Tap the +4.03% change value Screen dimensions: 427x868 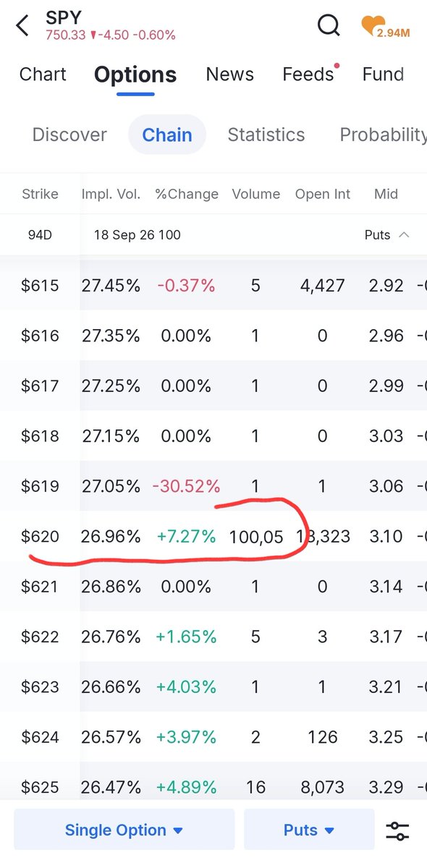pyautogui.click(x=186, y=687)
